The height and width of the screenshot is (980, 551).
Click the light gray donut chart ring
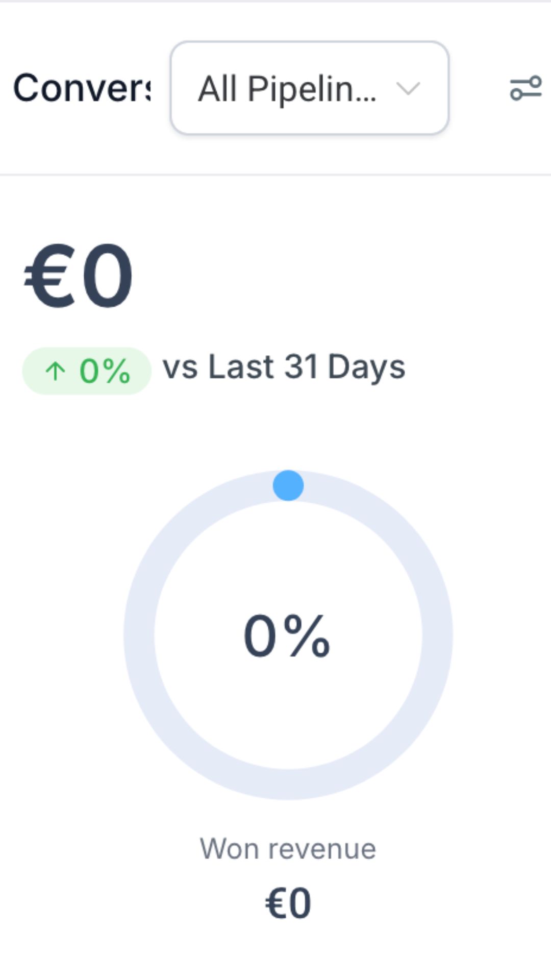point(140,634)
